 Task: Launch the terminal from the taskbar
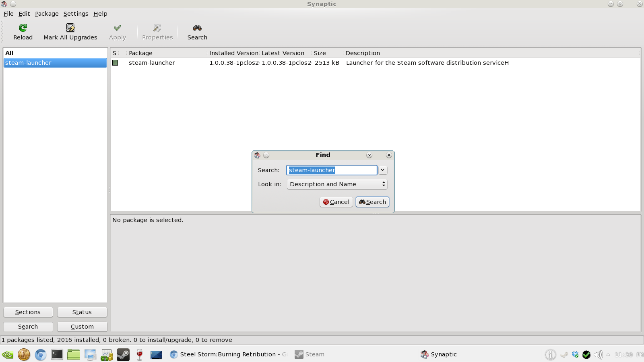pyautogui.click(x=57, y=354)
